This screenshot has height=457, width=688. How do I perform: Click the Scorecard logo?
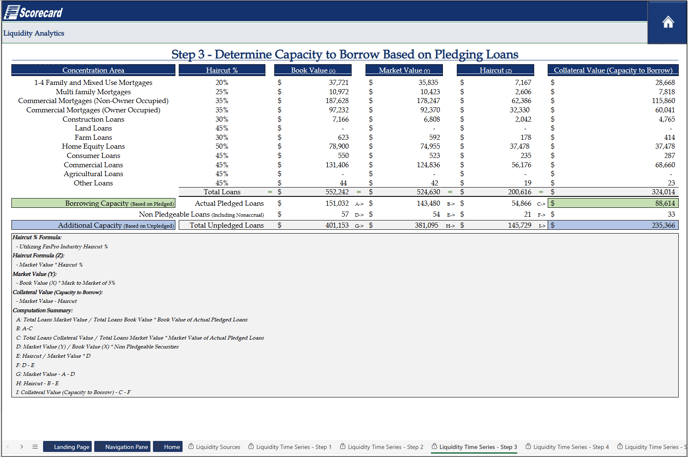(x=33, y=12)
